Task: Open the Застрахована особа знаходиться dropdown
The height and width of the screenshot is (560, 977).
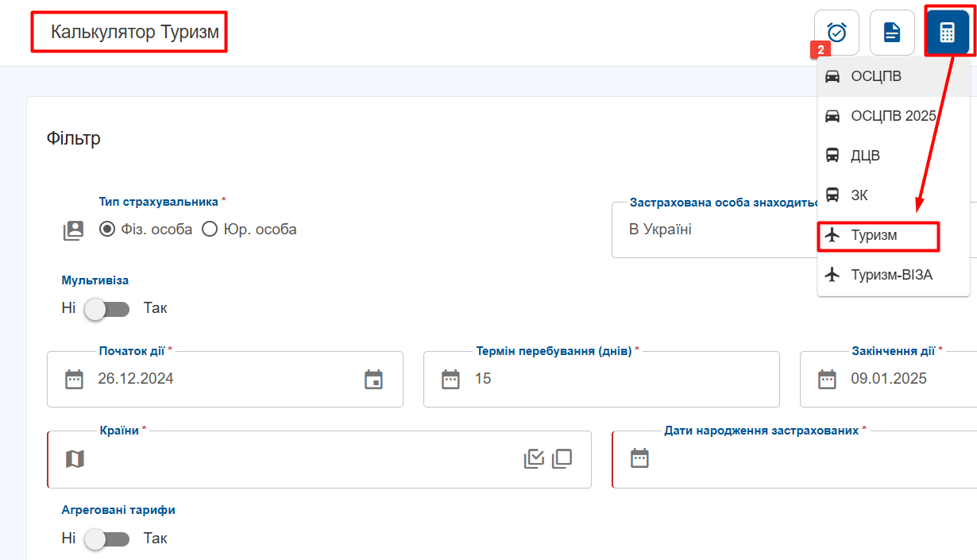Action: 794,230
